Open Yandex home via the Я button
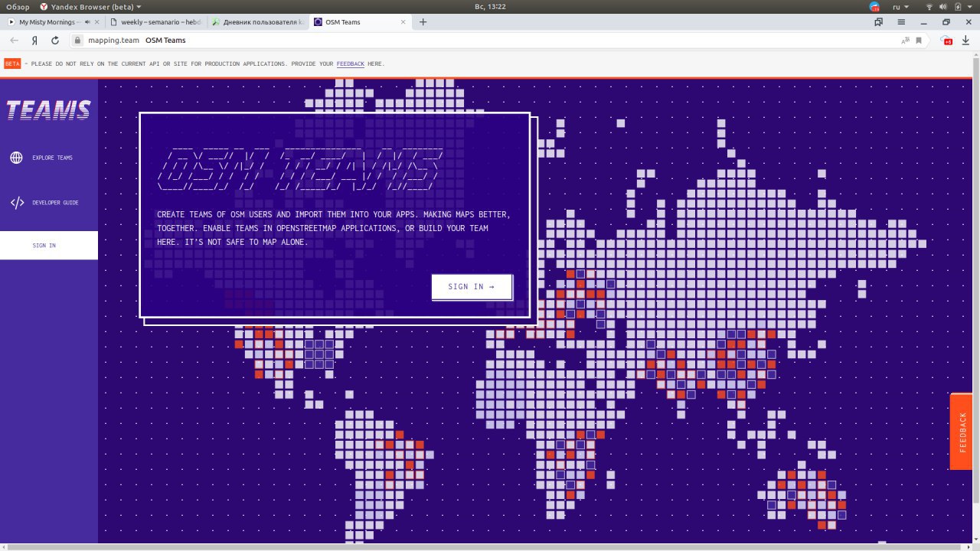The image size is (980, 551). (35, 40)
